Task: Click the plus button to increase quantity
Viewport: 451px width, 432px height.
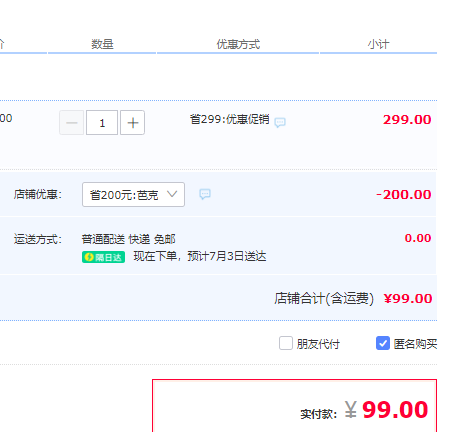Action: [x=132, y=123]
